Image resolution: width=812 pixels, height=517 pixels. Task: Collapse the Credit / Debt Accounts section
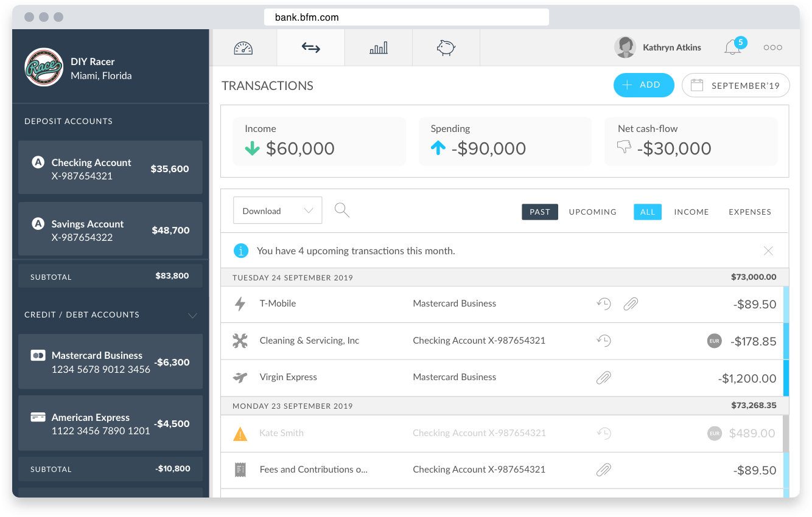192,315
